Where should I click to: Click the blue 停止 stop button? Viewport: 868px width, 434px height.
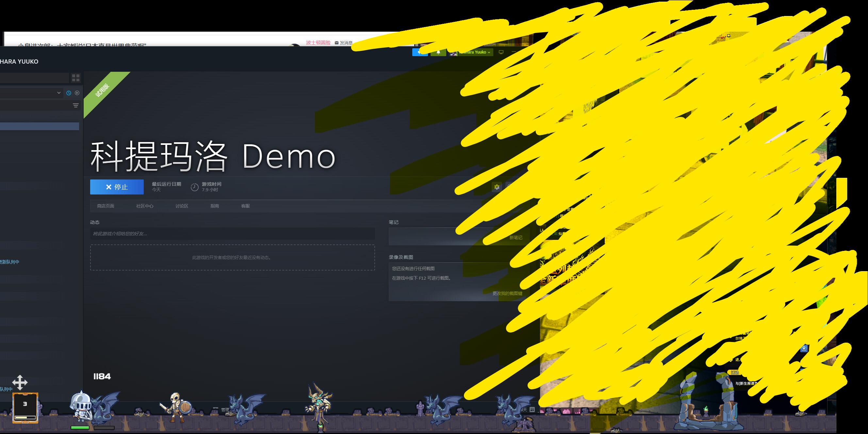117,187
